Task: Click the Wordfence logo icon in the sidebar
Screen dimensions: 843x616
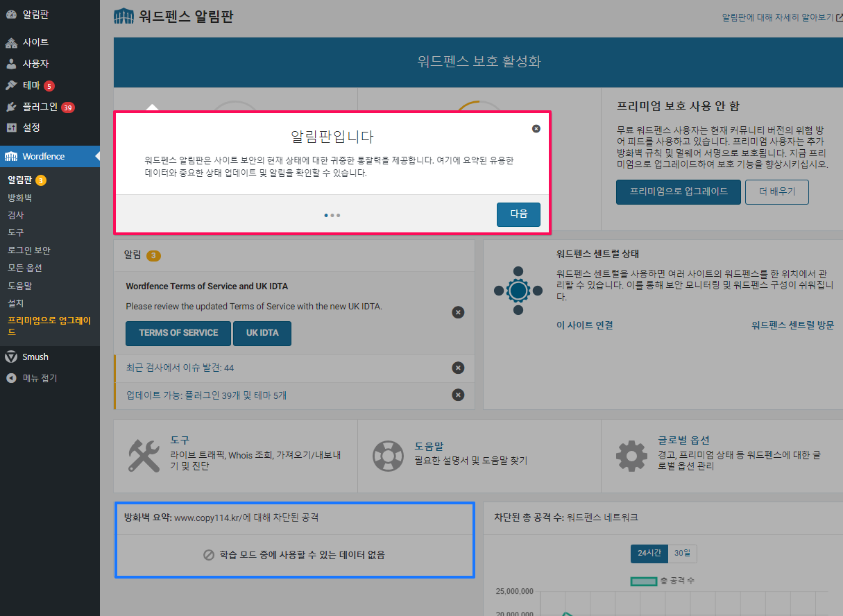Action: pos(11,156)
